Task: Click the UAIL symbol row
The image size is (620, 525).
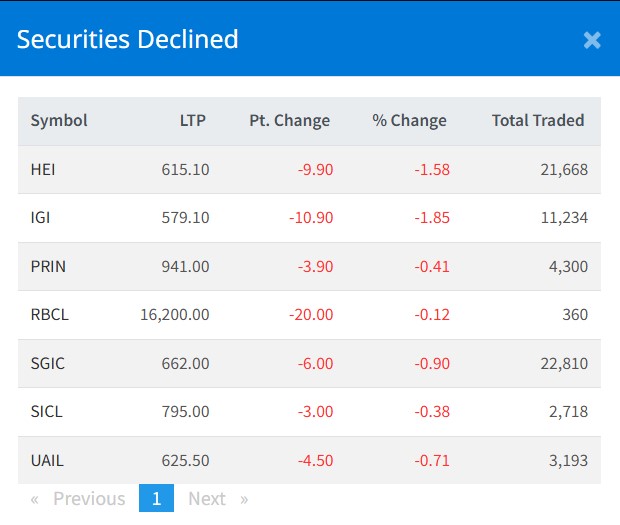Action: (x=47, y=460)
